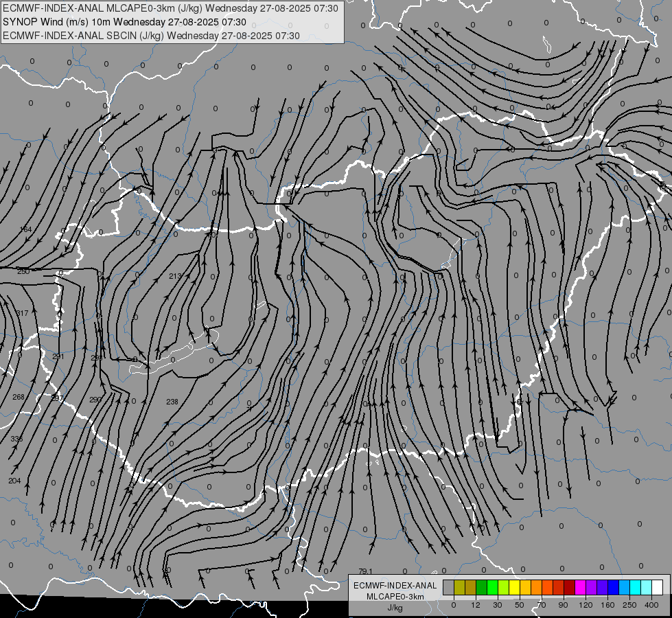Select the magenta legend swatch

coord(580,587)
